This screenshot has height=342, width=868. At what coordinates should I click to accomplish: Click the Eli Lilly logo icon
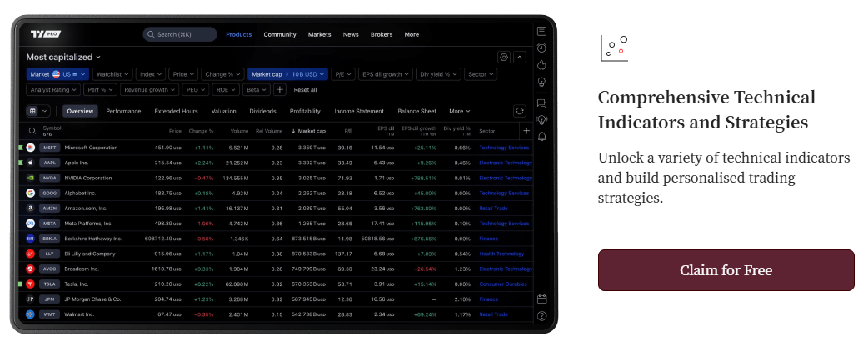(x=31, y=254)
